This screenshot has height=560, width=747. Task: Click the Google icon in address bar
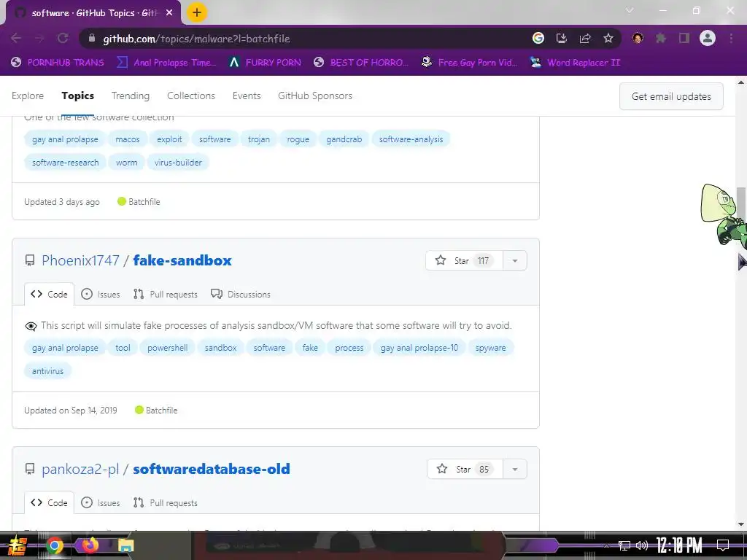click(x=538, y=38)
